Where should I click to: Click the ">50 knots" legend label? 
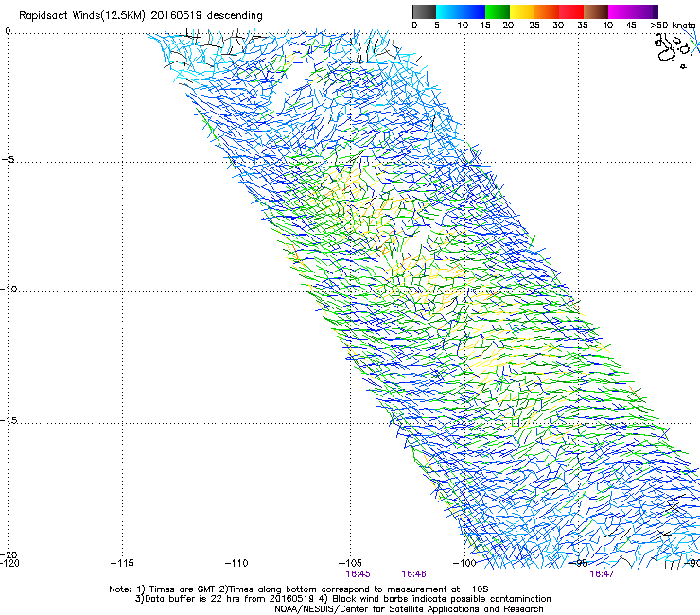[673, 26]
